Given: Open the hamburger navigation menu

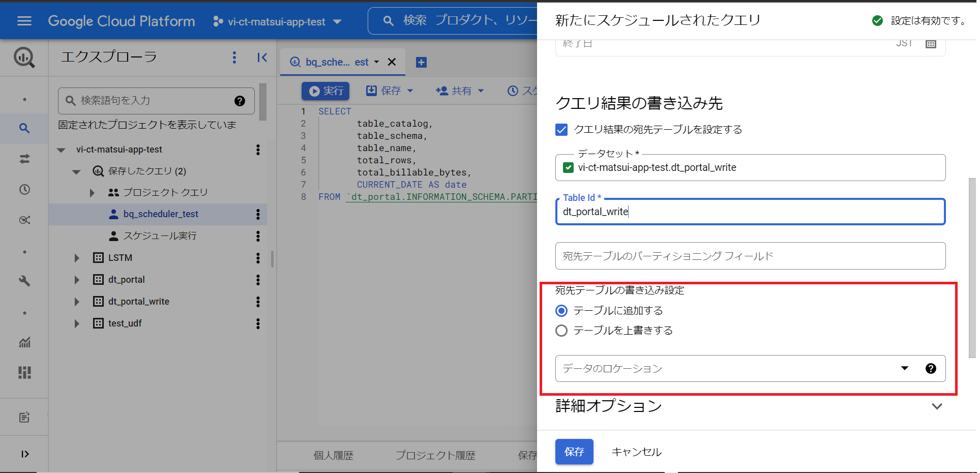Looking at the screenshot, I should (24, 21).
